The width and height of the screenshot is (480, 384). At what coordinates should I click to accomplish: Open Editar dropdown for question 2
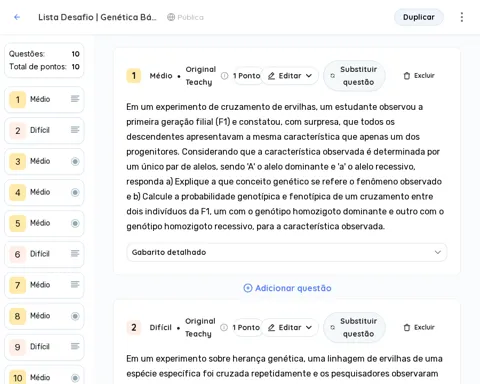pyautogui.click(x=290, y=327)
